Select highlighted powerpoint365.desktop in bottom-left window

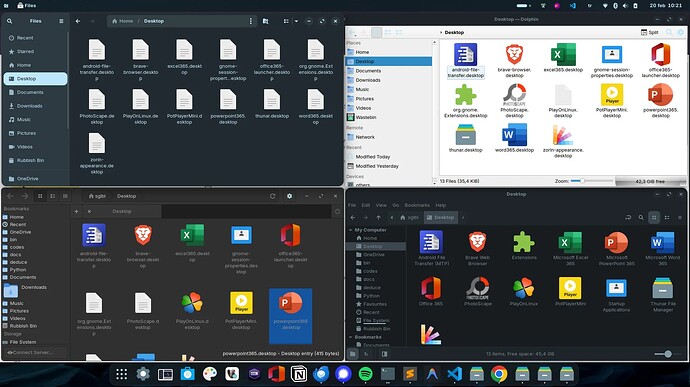click(290, 316)
